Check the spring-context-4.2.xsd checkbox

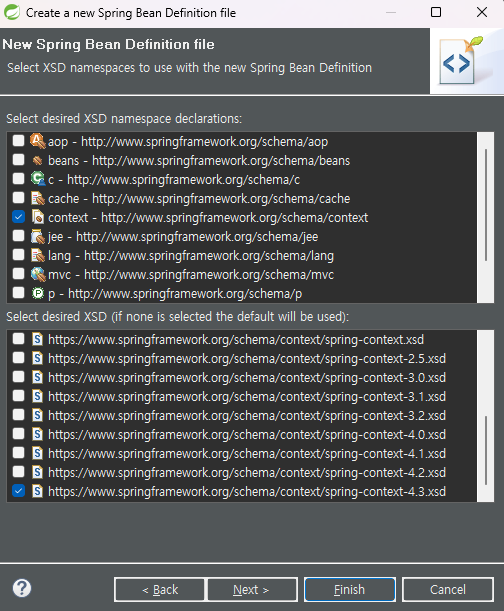(x=18, y=471)
